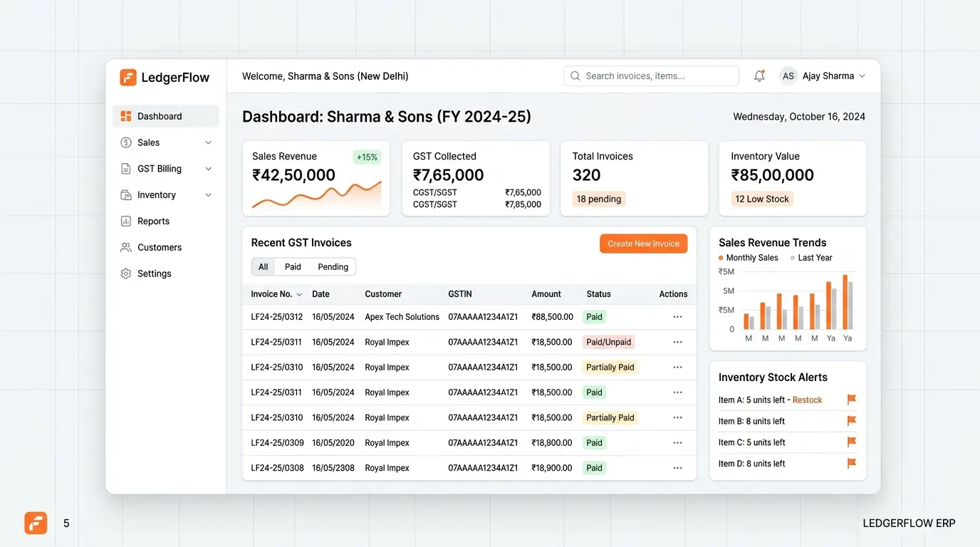The image size is (980, 547).
Task: Click the flag icon for Item D
Action: (x=851, y=464)
